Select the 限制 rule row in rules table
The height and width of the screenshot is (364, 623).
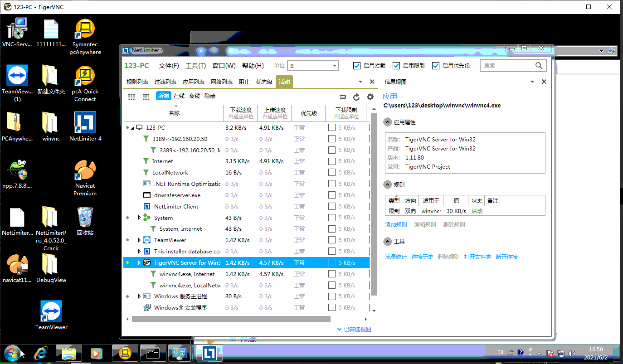(x=465, y=211)
